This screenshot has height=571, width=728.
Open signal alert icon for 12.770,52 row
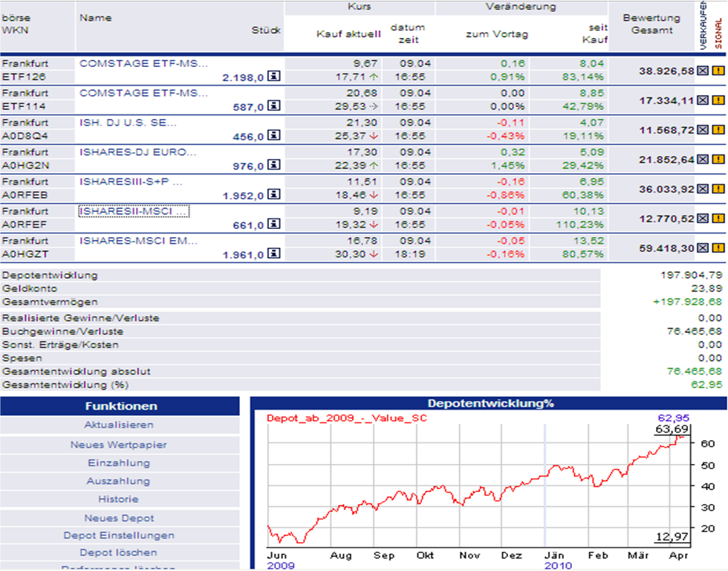[718, 219]
